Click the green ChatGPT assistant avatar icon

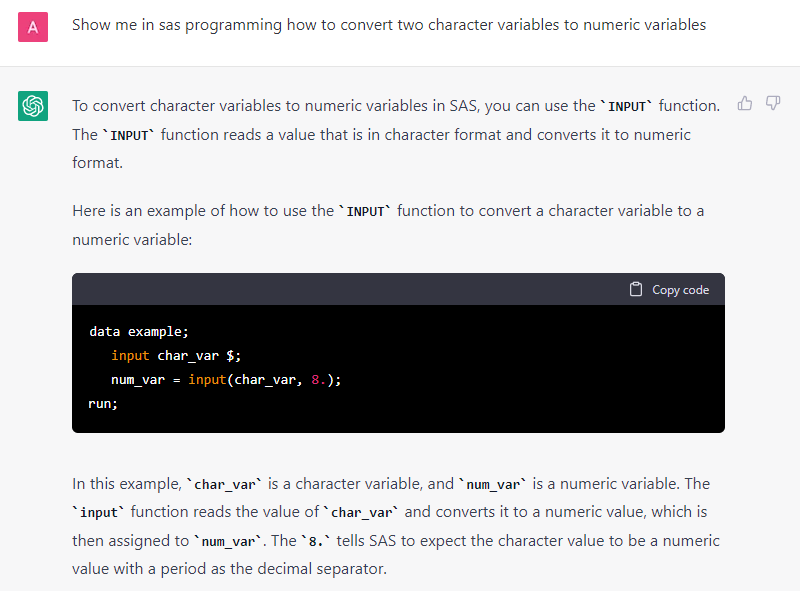(33, 104)
